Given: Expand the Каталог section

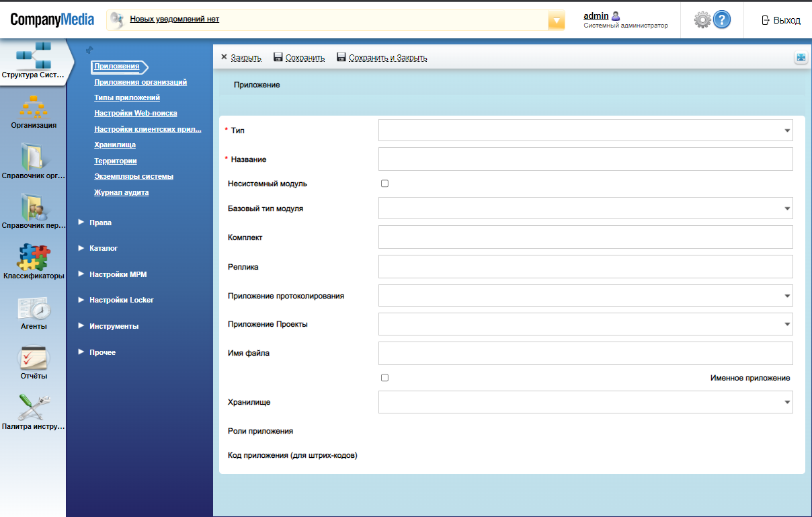Looking at the screenshot, I should click(97, 248).
